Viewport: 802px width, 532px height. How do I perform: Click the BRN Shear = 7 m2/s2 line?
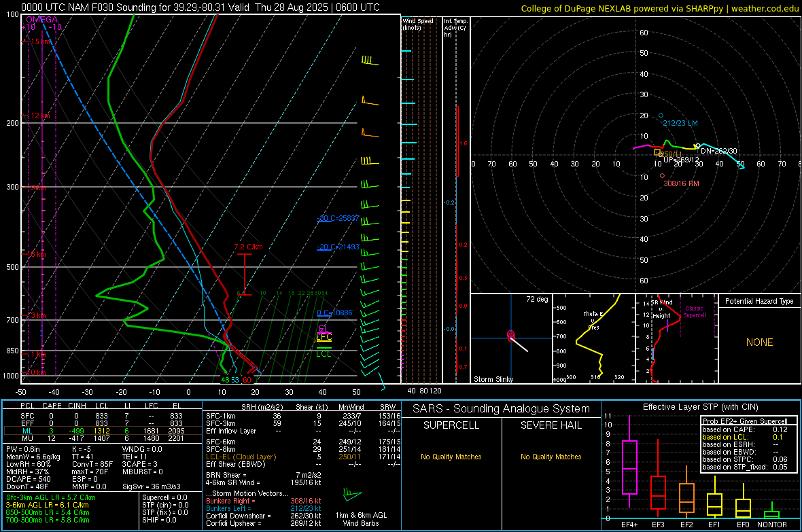pos(264,475)
